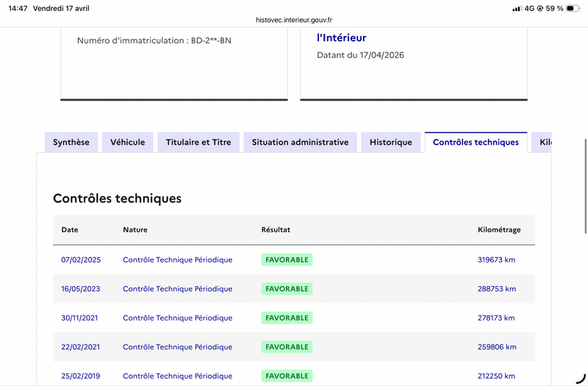Tap the Vendredi 17 avril date
588x386 pixels.
tap(61, 8)
